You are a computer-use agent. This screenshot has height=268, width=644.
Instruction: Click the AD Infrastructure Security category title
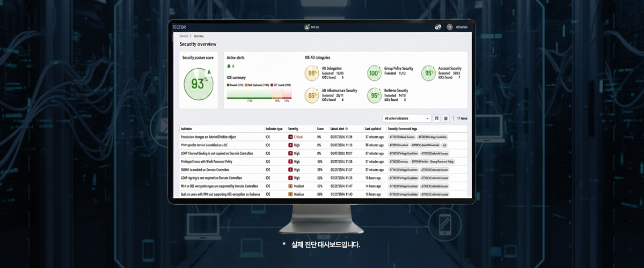(339, 91)
